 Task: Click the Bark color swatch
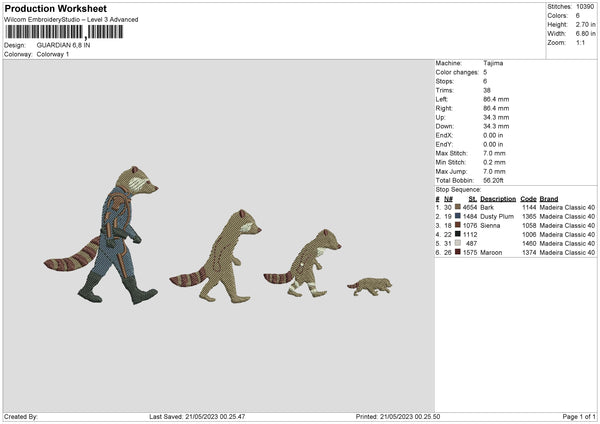point(458,207)
